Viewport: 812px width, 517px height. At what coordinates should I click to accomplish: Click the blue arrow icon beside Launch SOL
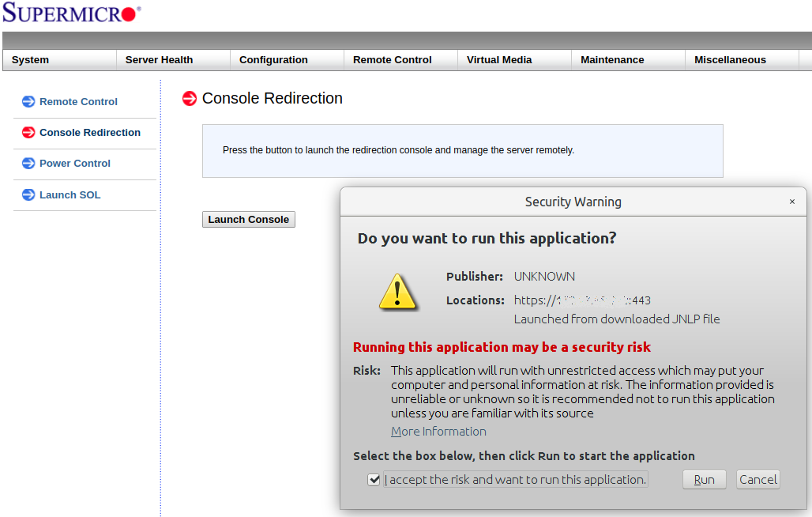point(28,194)
